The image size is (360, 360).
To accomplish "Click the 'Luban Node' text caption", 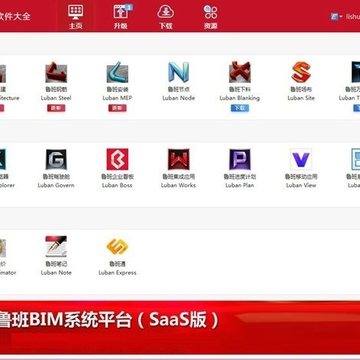I will (x=179, y=98).
